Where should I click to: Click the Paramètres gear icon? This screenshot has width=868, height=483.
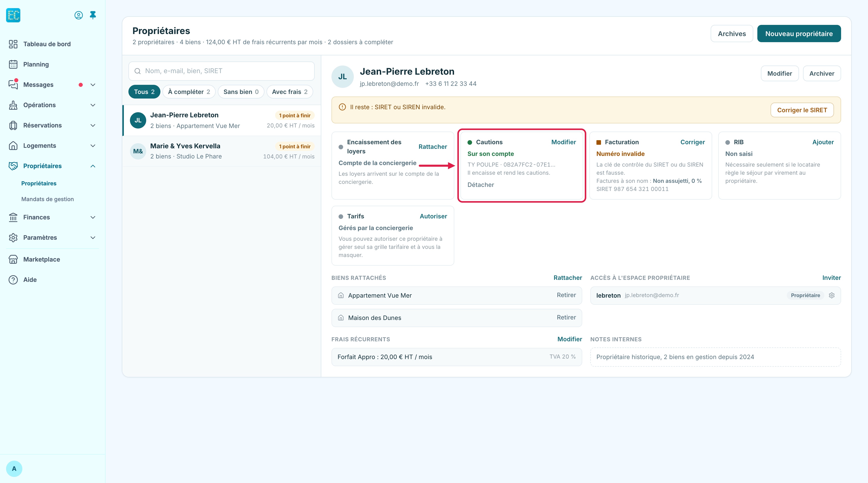pos(13,238)
